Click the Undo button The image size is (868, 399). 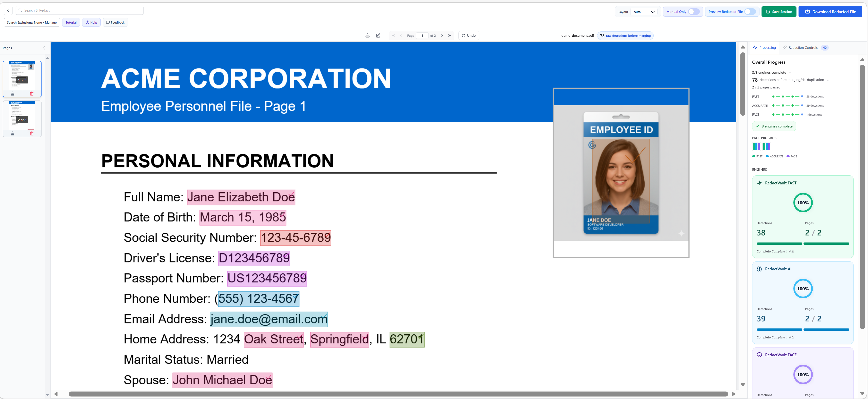[468, 35]
